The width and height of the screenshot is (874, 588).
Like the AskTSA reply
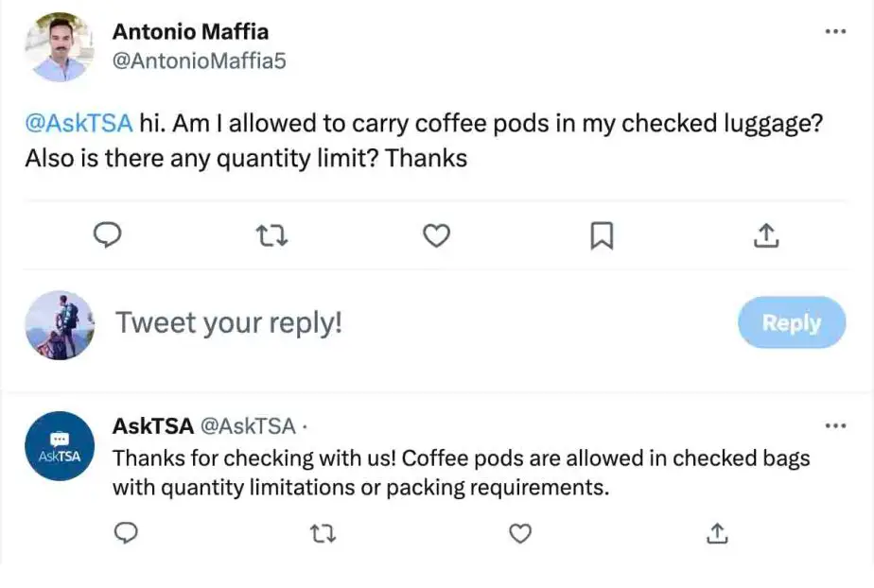[x=520, y=533]
